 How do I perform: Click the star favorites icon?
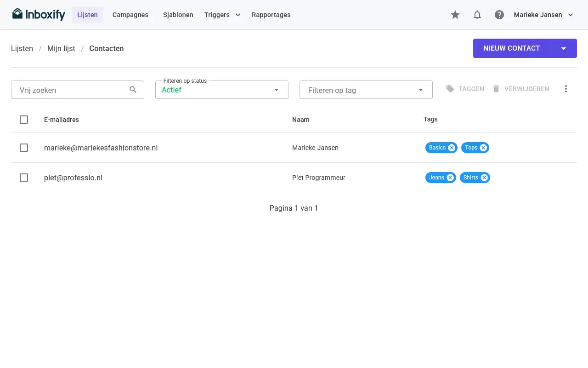(455, 15)
